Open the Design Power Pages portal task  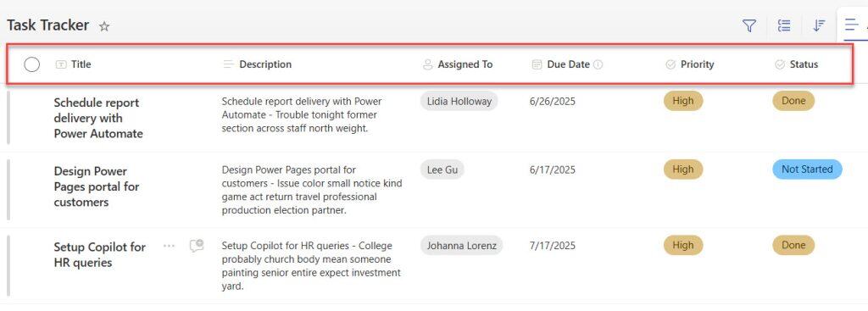click(x=97, y=186)
